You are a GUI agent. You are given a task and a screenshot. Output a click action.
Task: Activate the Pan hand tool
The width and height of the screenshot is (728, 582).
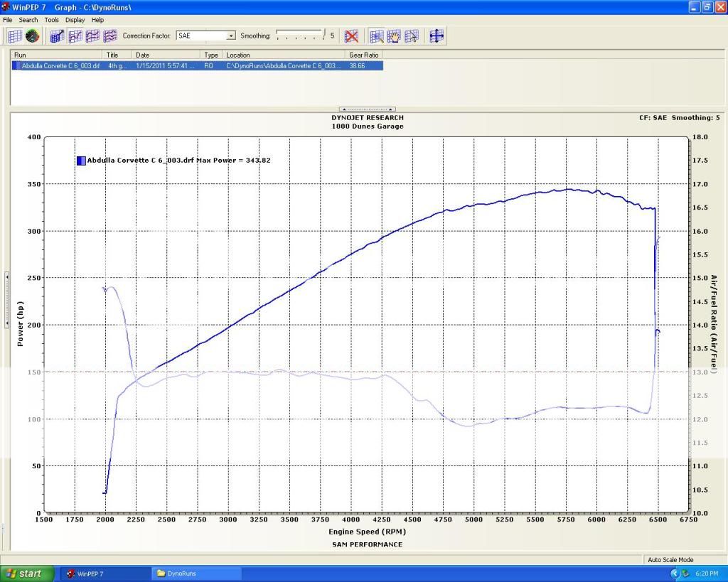[393, 36]
